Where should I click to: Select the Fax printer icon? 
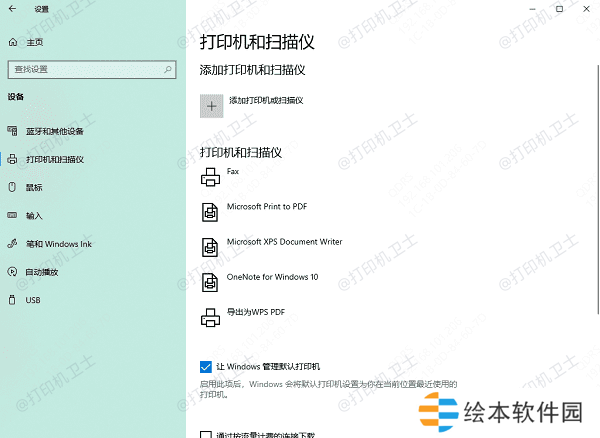click(211, 178)
